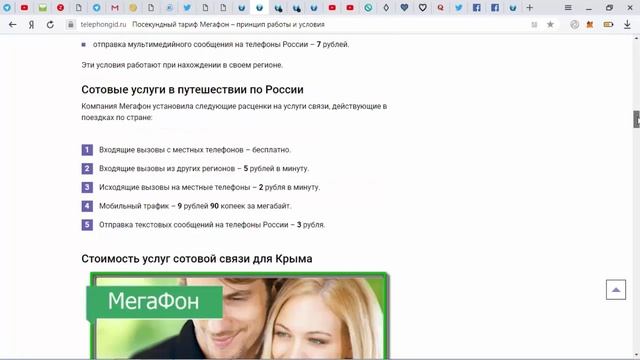Image resolution: width=640 pixels, height=360 pixels.
Task: Minimize the browser window
Action: 588,8
